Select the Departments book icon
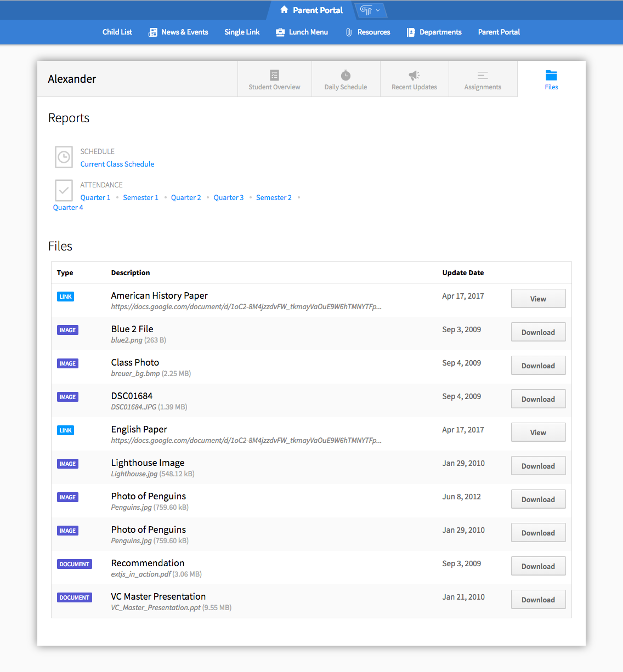Image resolution: width=623 pixels, height=672 pixels. click(x=410, y=32)
